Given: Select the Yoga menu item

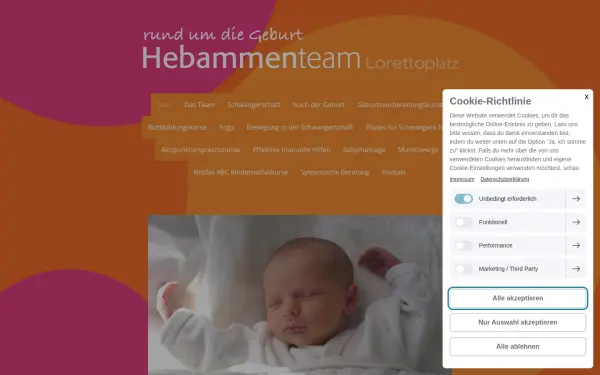Looking at the screenshot, I should (x=227, y=127).
